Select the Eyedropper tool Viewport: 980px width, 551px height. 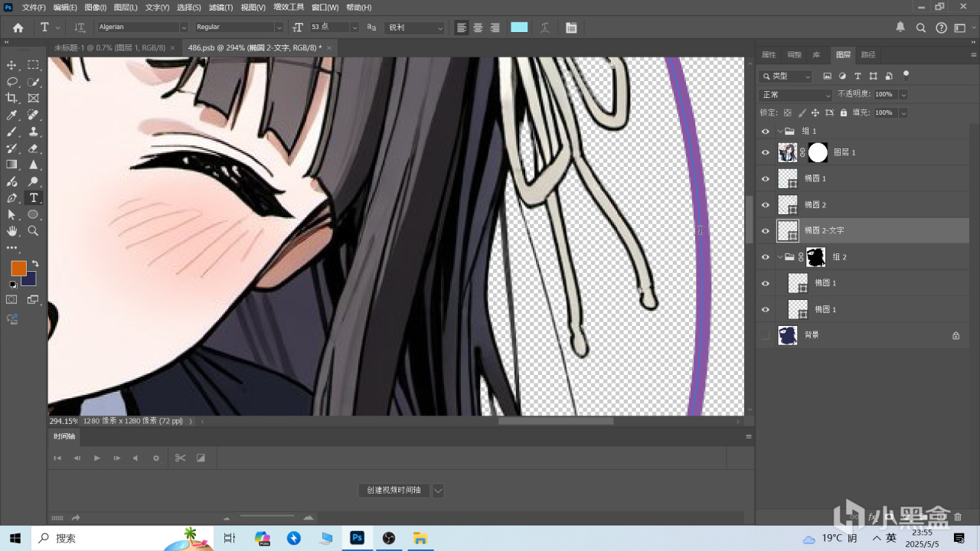click(x=11, y=115)
